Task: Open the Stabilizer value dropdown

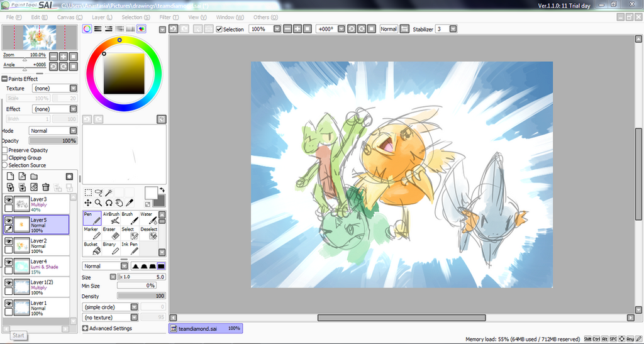Action: pyautogui.click(x=446, y=29)
